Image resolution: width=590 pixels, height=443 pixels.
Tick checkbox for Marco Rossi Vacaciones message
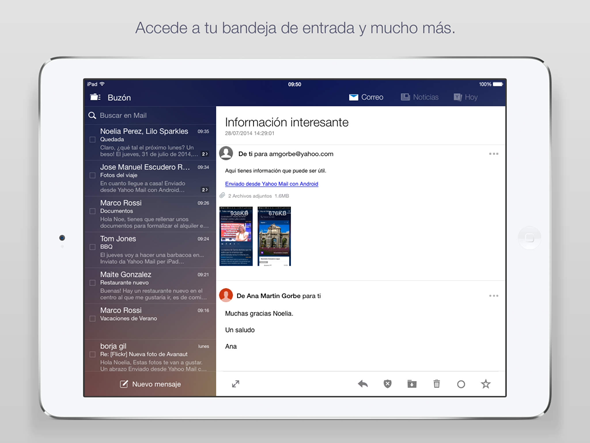92,318
